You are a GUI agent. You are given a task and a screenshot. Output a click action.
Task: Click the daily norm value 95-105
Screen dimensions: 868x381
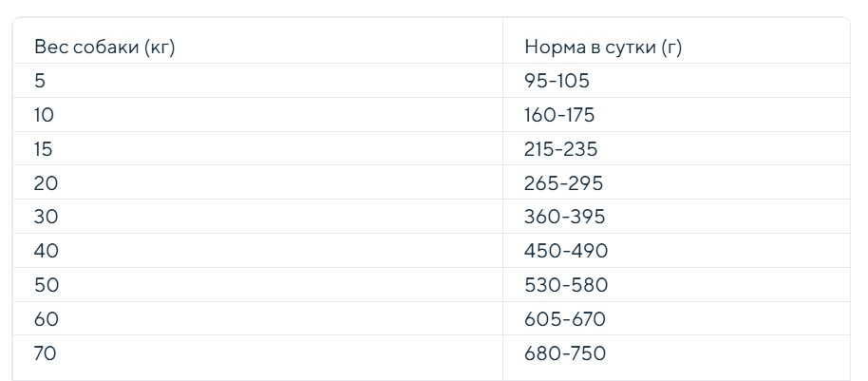[x=557, y=81]
